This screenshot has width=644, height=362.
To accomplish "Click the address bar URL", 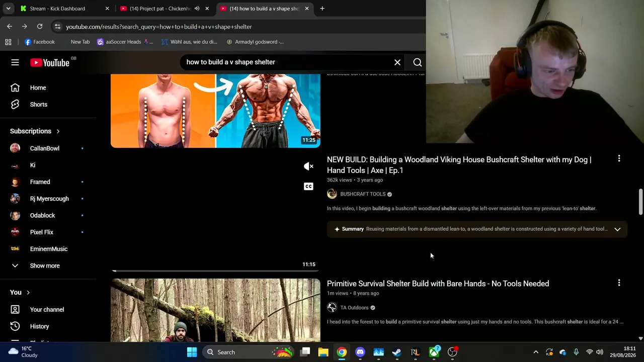I will click(x=159, y=27).
